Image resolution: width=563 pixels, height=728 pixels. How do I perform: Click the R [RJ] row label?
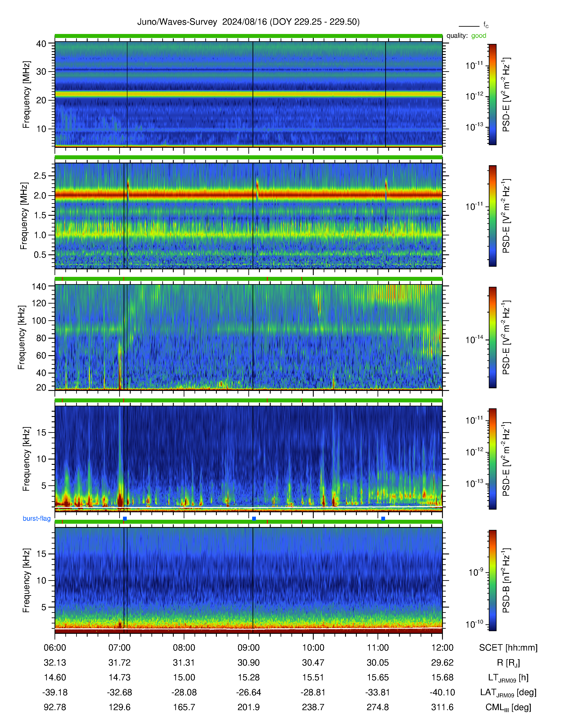508,663
